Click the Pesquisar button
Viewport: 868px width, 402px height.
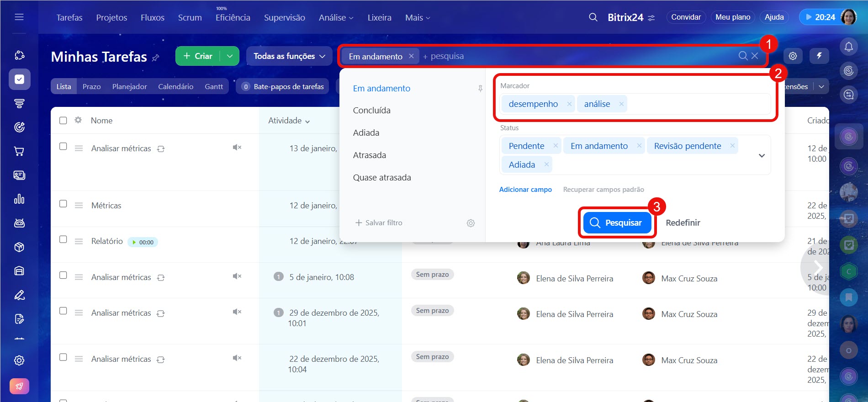pyautogui.click(x=617, y=222)
